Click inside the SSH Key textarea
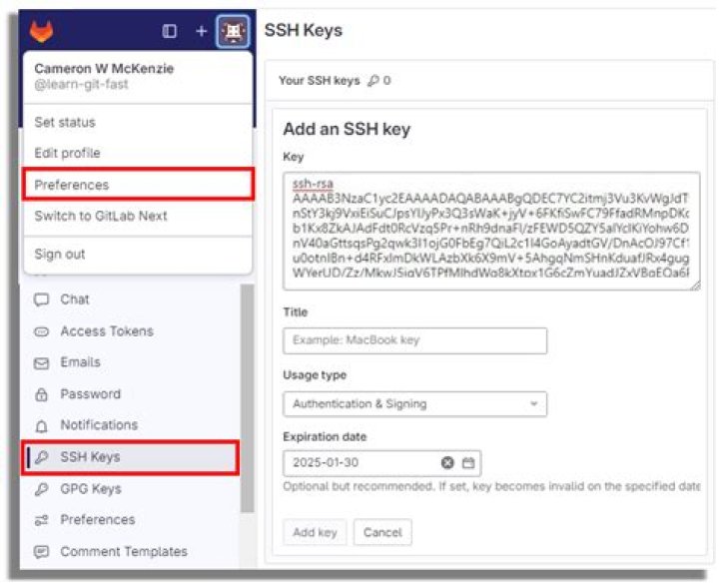The height and width of the screenshot is (588, 719). pos(491,231)
